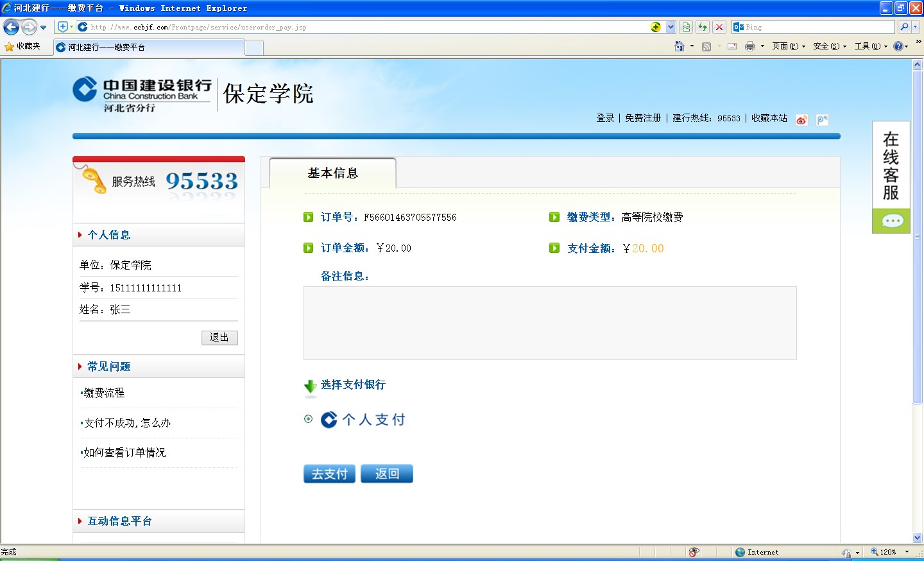The image size is (924, 561).
Task: Open the 页面 (Page) menu dropdown
Action: coord(789,46)
